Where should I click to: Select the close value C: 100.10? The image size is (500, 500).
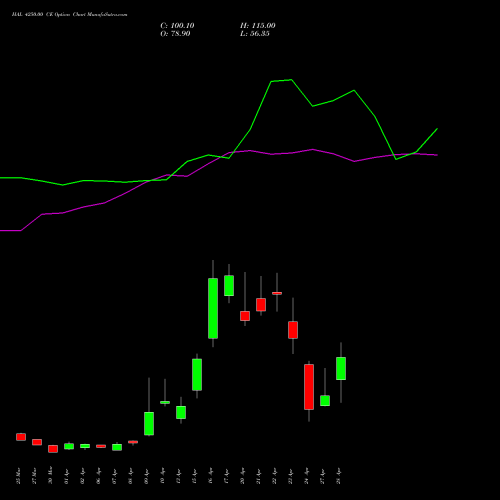click(x=177, y=26)
